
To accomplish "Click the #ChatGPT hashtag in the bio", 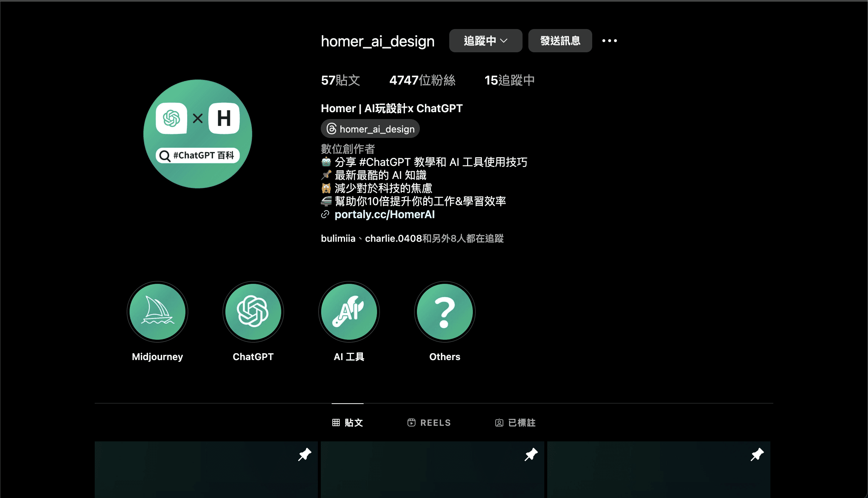I will coord(385,162).
